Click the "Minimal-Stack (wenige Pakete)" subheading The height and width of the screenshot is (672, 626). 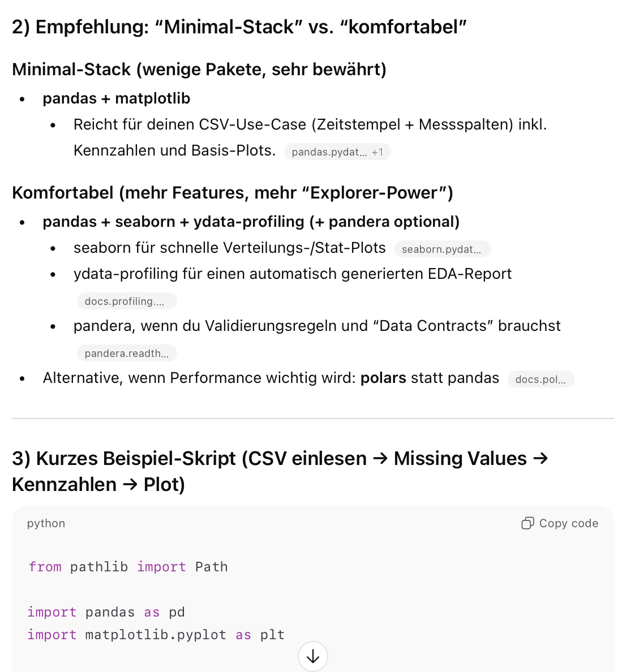click(199, 69)
